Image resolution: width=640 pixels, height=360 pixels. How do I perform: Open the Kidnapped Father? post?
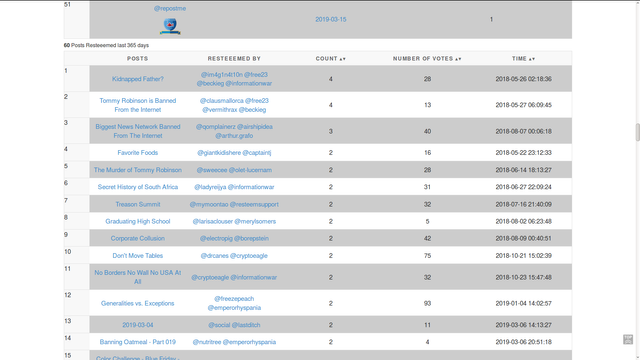[138, 79]
